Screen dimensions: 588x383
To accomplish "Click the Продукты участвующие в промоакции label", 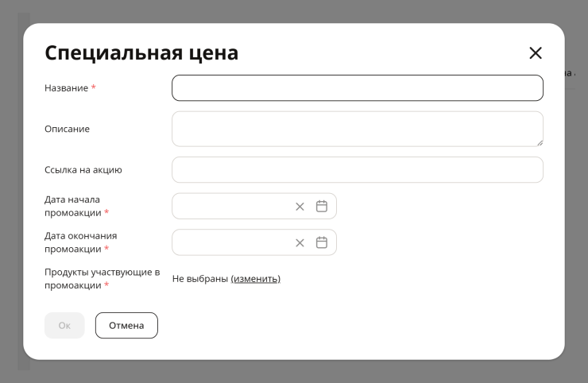I will point(102,279).
